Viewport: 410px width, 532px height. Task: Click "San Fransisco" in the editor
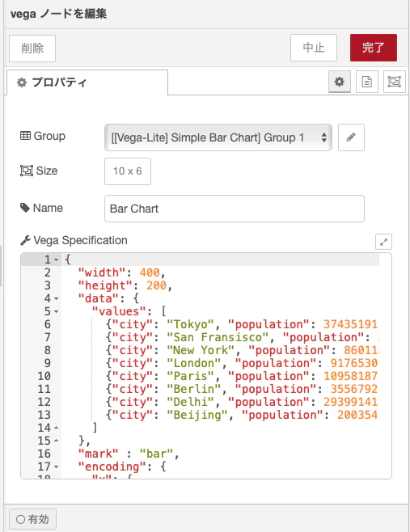point(220,337)
